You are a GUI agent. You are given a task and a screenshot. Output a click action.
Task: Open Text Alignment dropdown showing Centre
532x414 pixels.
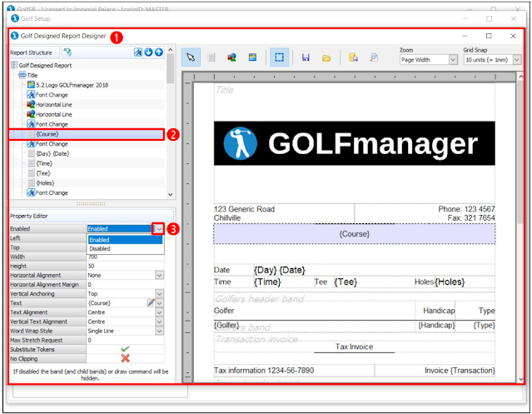pyautogui.click(x=159, y=312)
